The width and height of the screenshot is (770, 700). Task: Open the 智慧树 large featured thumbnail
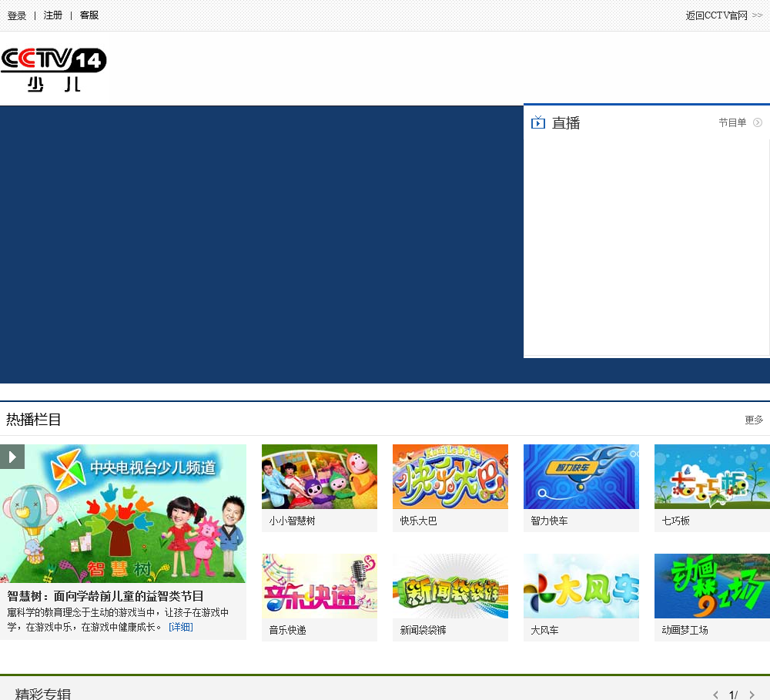122,514
